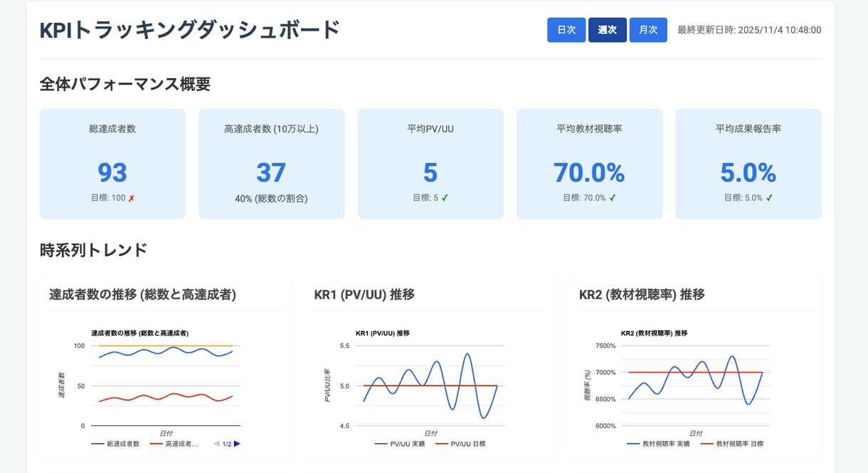
Task: Click the 5.5 y-axis tick in KR1 chart
Action: 345,346
